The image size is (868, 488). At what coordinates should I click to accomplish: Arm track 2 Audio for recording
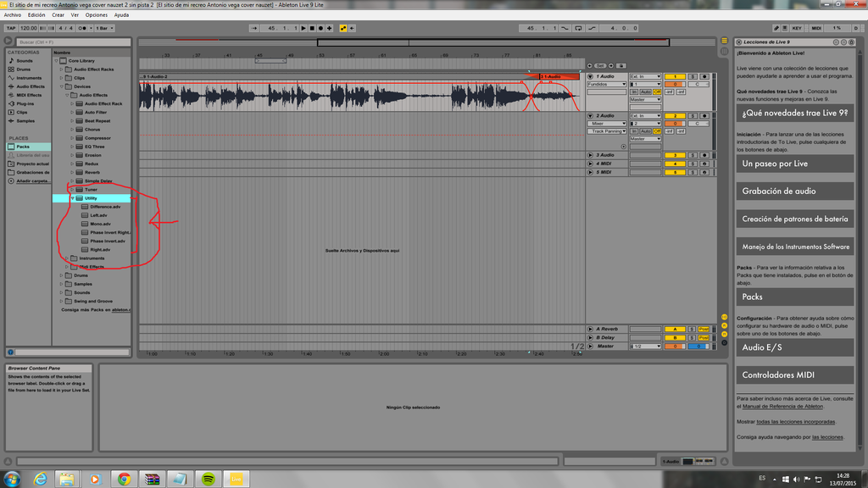(704, 115)
